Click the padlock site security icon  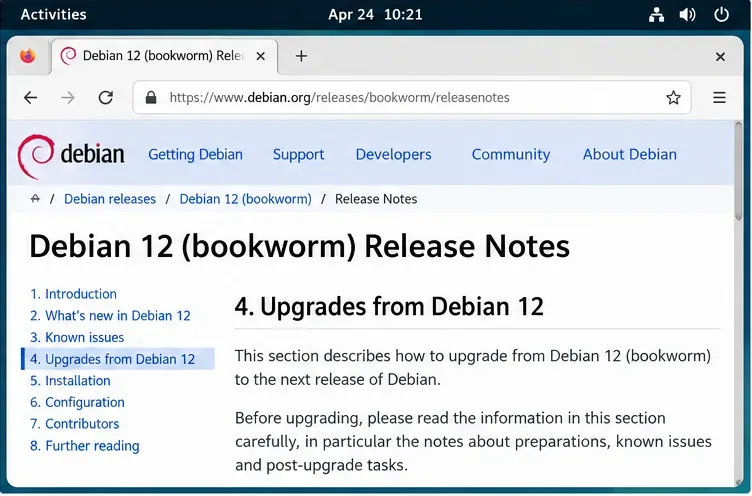pos(151,98)
